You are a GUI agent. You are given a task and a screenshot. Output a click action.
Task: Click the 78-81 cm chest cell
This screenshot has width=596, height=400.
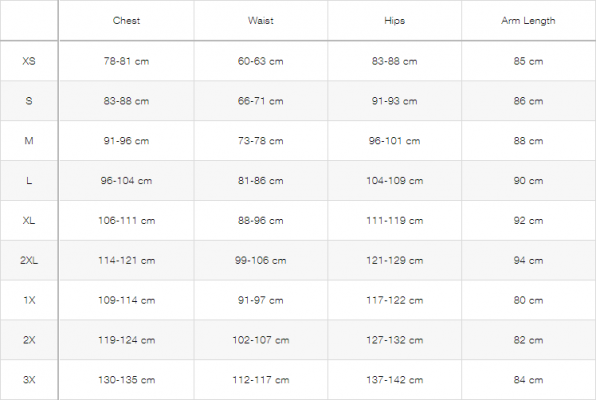(126, 61)
